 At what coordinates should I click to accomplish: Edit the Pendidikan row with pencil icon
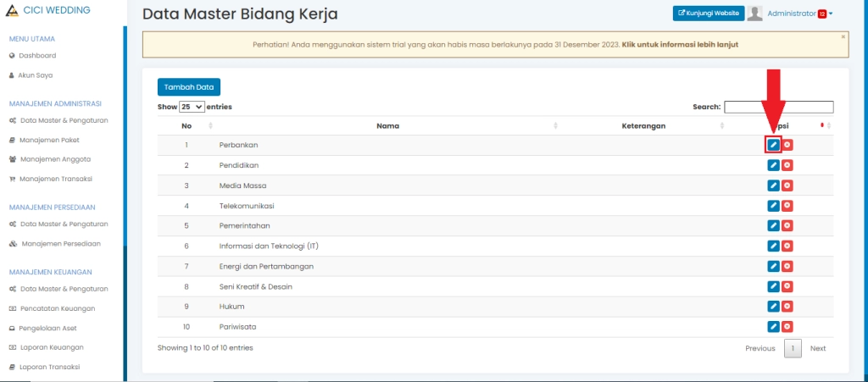pyautogui.click(x=773, y=164)
